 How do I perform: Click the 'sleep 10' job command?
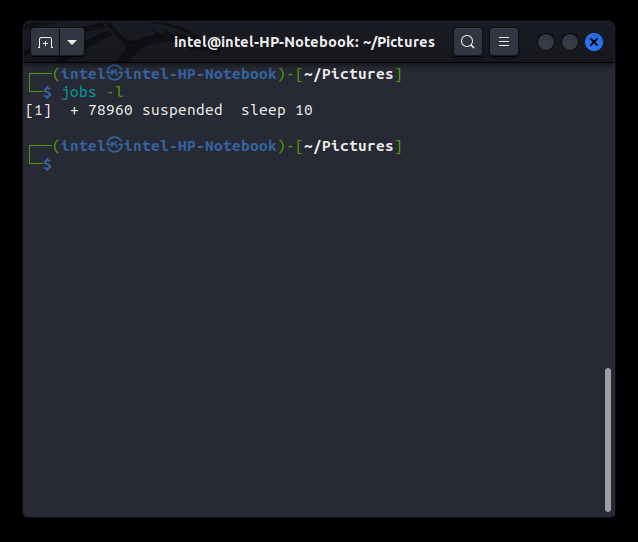(x=277, y=110)
